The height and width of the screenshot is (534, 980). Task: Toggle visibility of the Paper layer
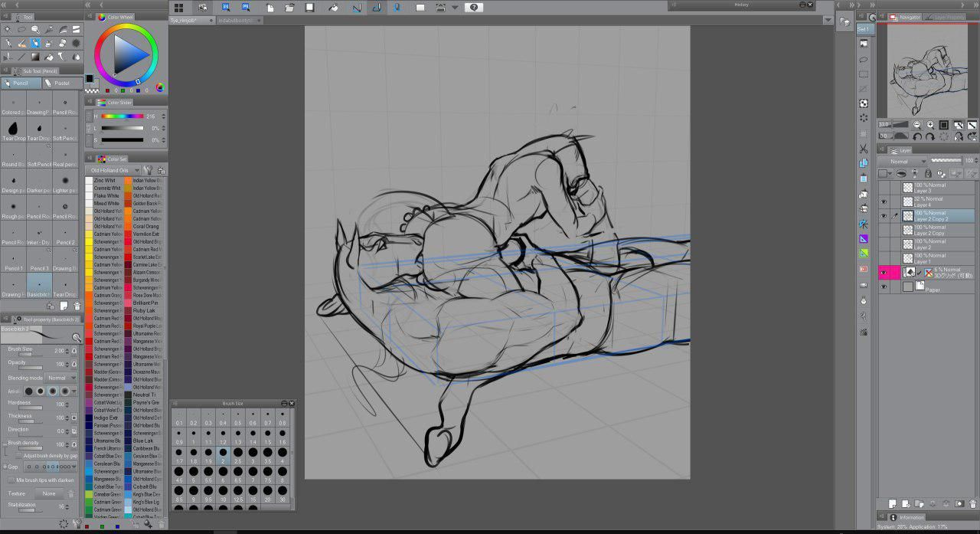click(x=884, y=287)
